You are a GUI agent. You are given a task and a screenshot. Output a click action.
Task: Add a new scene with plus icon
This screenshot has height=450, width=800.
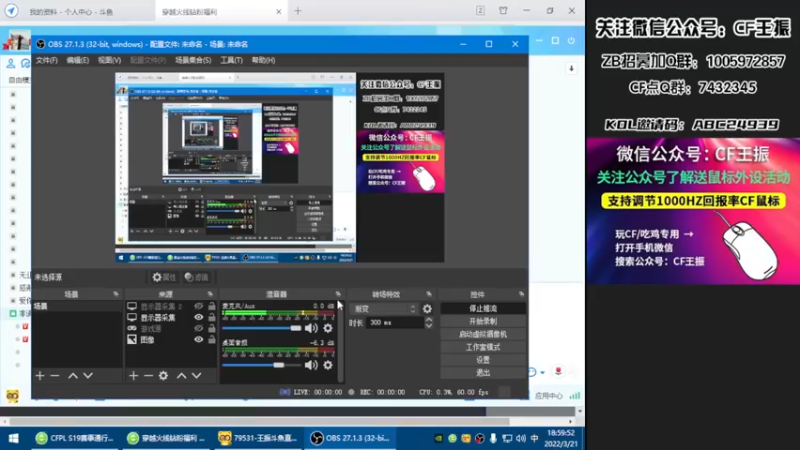pyautogui.click(x=40, y=376)
